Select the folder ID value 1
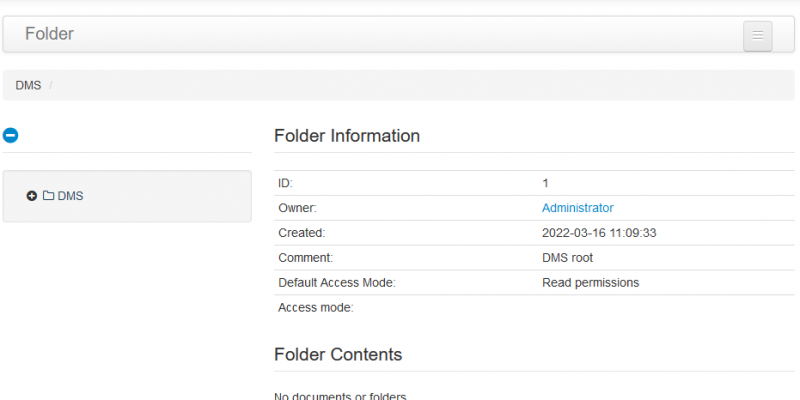The image size is (800, 400). click(545, 183)
